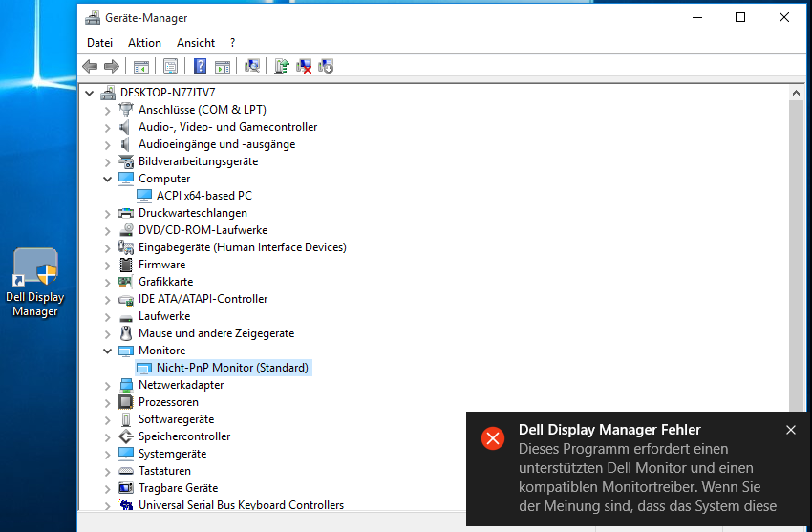Collapse the Monitore category
The height and width of the screenshot is (532, 812).
pos(107,351)
